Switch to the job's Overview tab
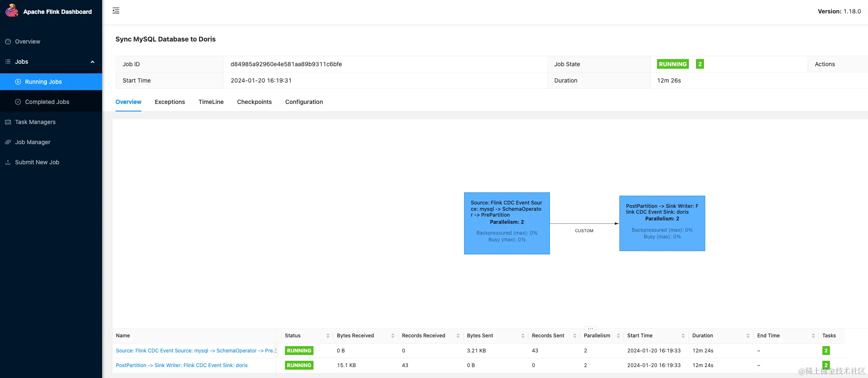This screenshot has width=868, height=378. click(x=128, y=102)
